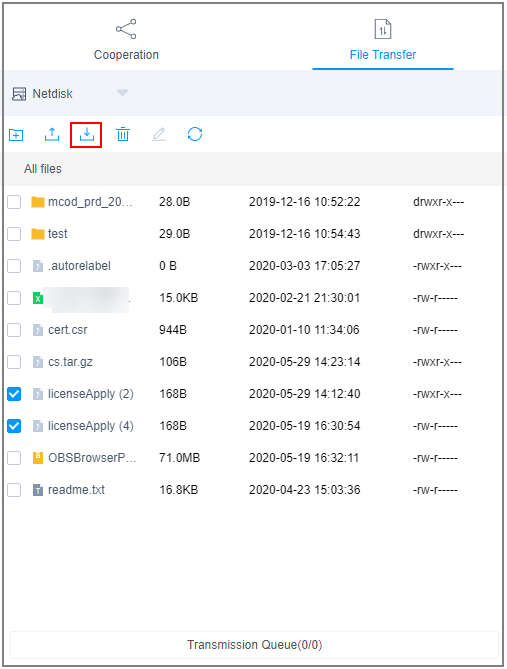Screen dimensions: 507x669
Task: Click the pencil rename icon
Action: (159, 135)
